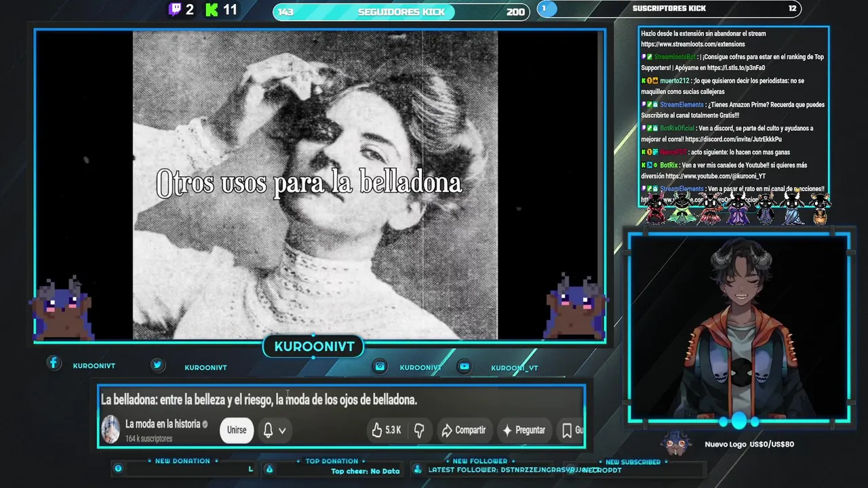Click username BotRixOficial in chat
Image resolution: width=868 pixels, height=488 pixels.
pos(677,128)
